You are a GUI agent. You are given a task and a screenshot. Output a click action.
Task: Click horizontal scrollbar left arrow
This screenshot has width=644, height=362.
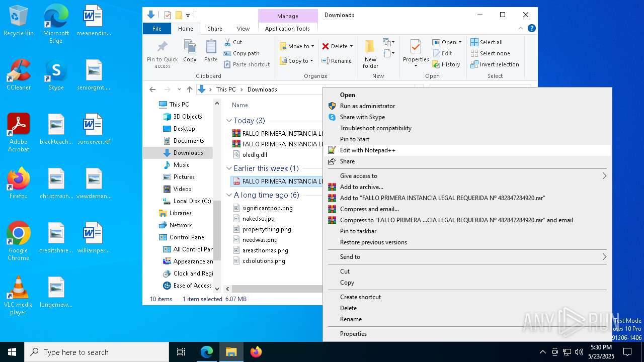click(227, 289)
